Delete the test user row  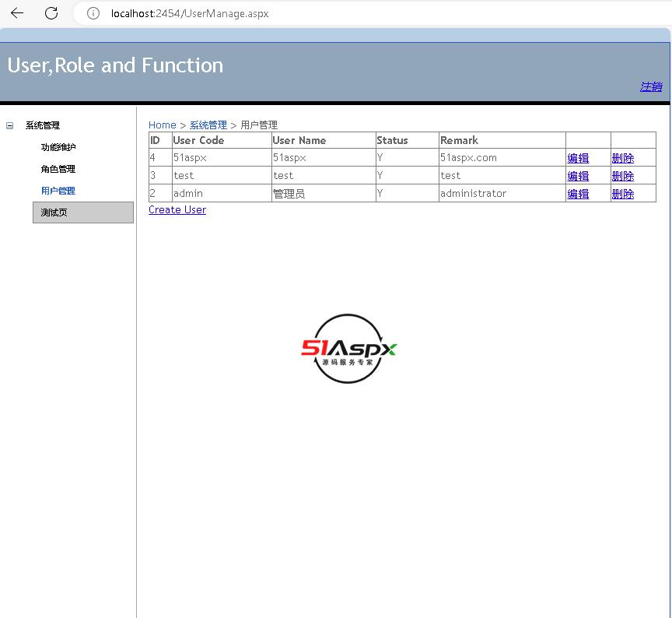[x=623, y=176]
